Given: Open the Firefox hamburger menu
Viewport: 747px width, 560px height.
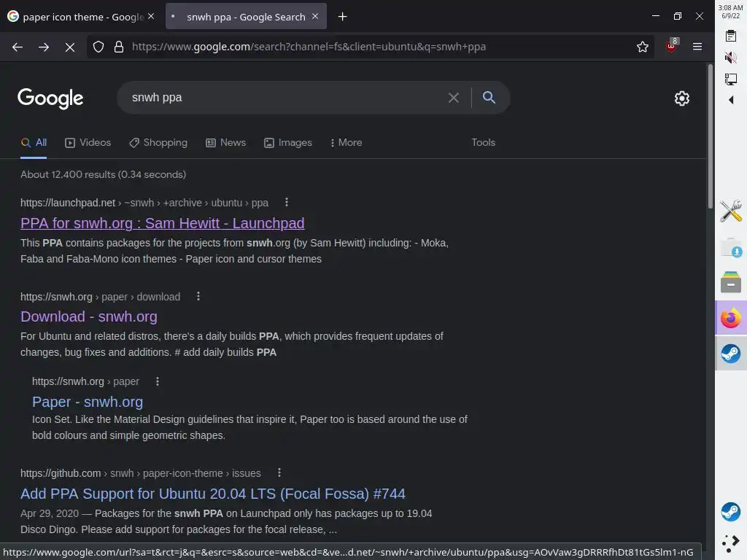Looking at the screenshot, I should (x=697, y=47).
